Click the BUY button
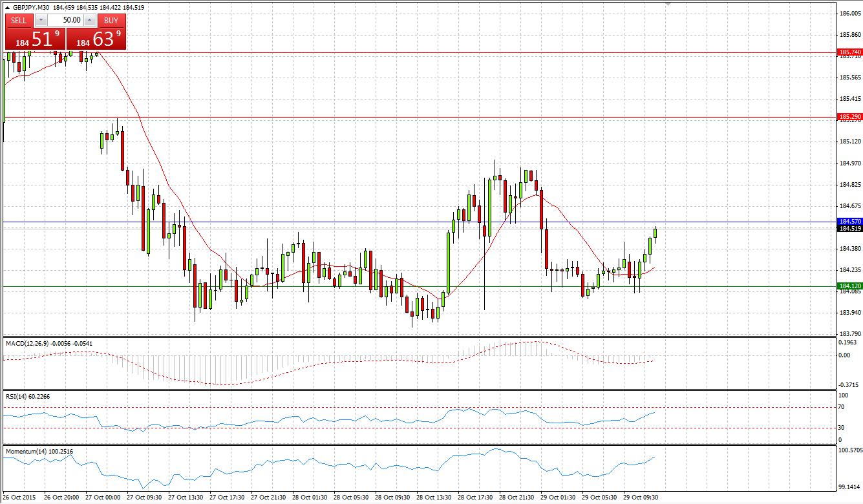The height and width of the screenshot is (504, 863). point(111,20)
